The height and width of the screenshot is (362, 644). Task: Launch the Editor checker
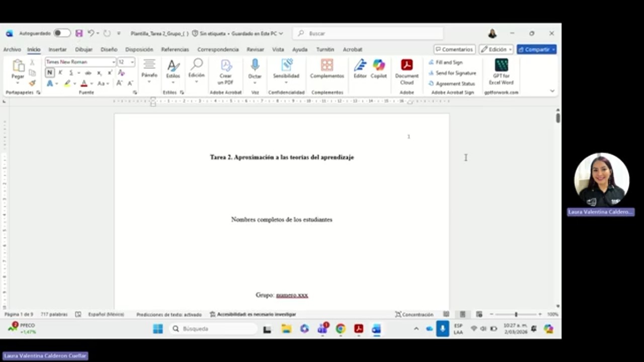(360, 69)
